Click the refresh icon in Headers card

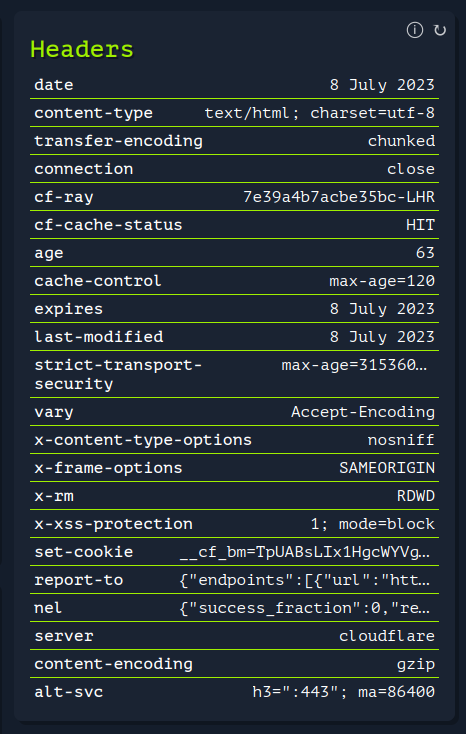[x=440, y=30]
